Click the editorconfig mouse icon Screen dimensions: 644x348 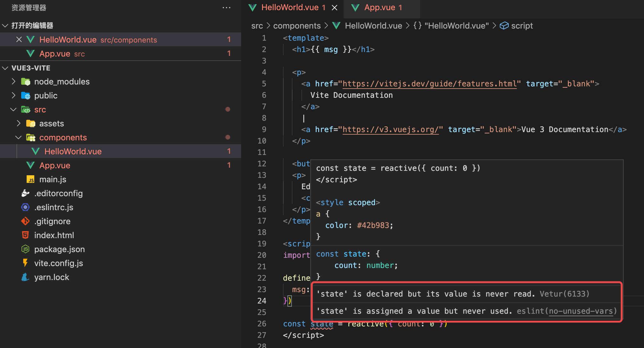click(25, 193)
